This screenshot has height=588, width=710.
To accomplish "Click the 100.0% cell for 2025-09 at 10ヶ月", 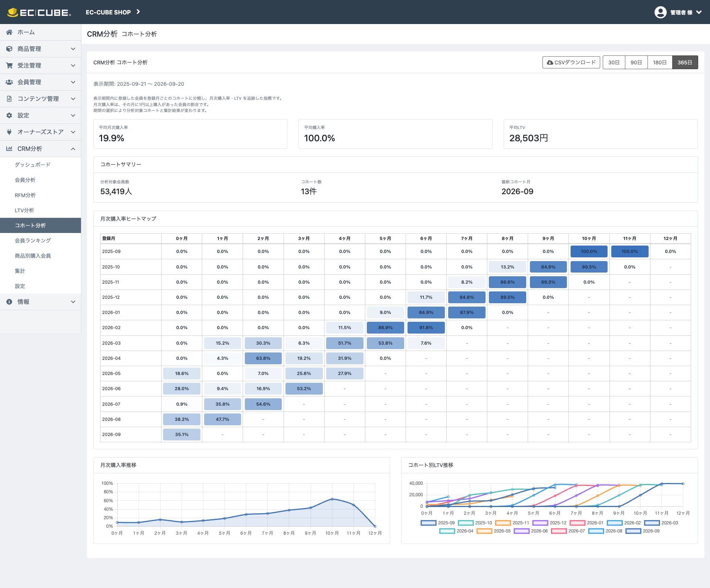I will [x=589, y=251].
